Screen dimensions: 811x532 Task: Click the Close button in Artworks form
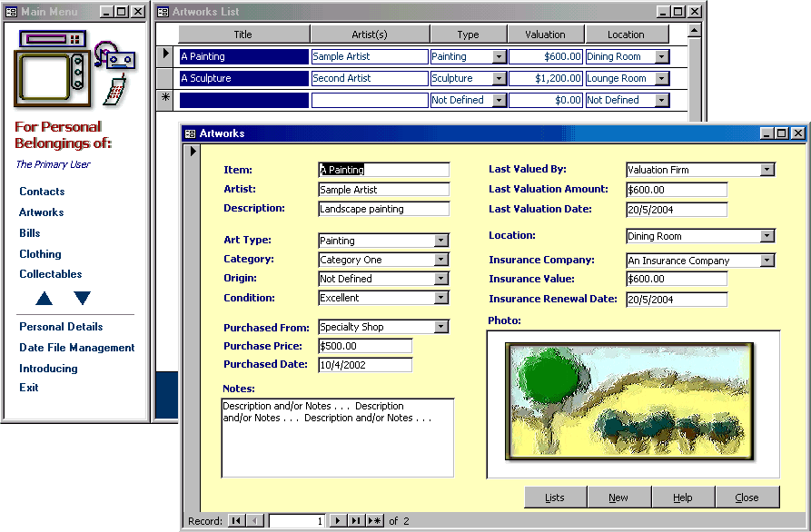(x=747, y=498)
